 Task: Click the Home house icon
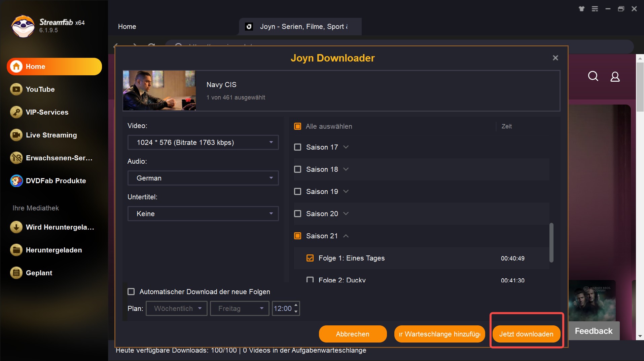point(16,67)
